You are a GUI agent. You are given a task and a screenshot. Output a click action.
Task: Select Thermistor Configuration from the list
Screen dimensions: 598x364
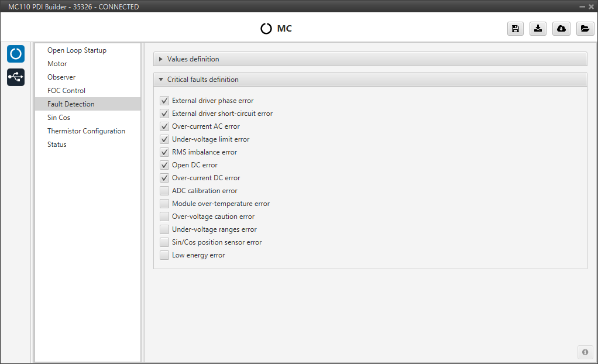tap(86, 131)
